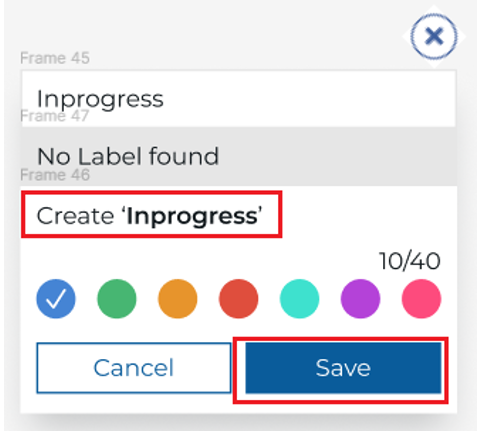Choose the pink color swatch
Screen dimensions: 478x432
tap(421, 298)
